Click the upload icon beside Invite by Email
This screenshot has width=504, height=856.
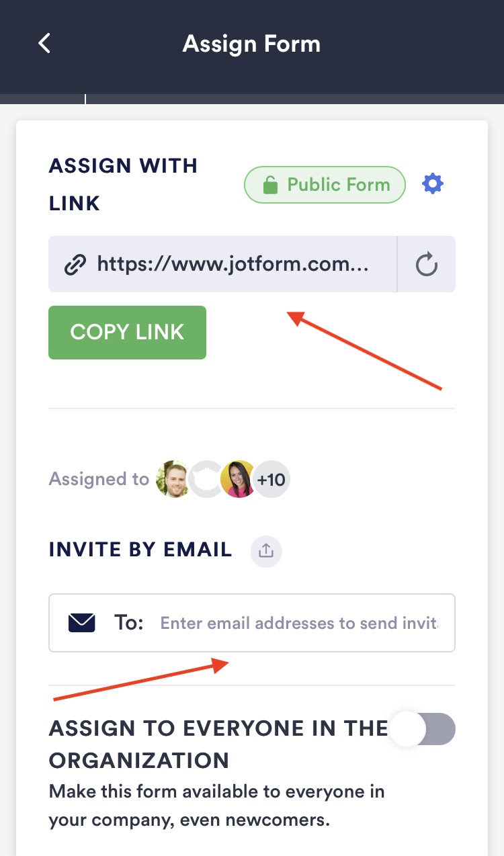(x=267, y=551)
